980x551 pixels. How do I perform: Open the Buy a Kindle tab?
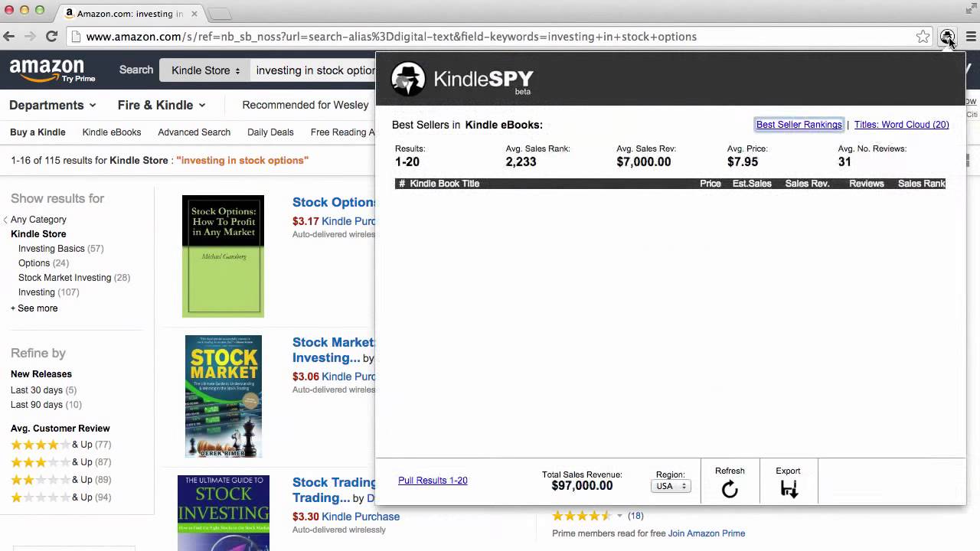click(38, 132)
